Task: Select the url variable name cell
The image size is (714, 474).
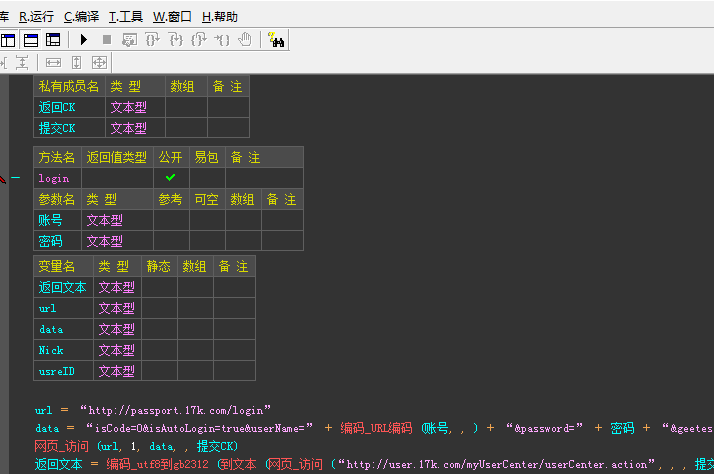Action: click(63, 308)
